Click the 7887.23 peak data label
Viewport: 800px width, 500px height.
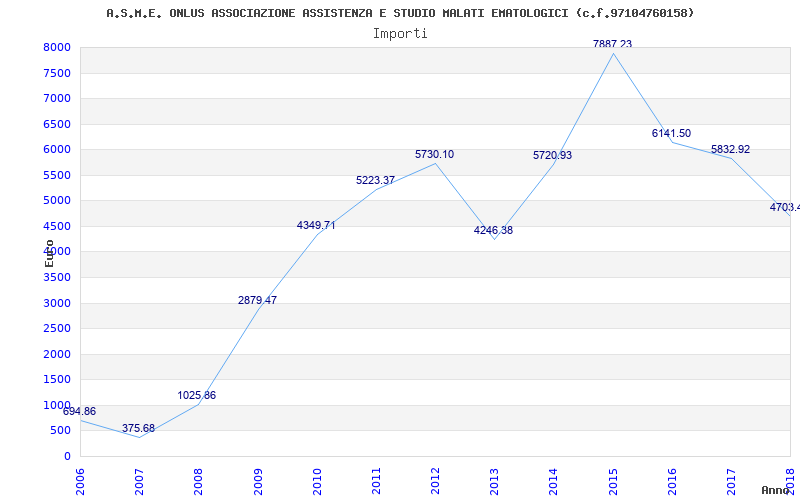[612, 44]
